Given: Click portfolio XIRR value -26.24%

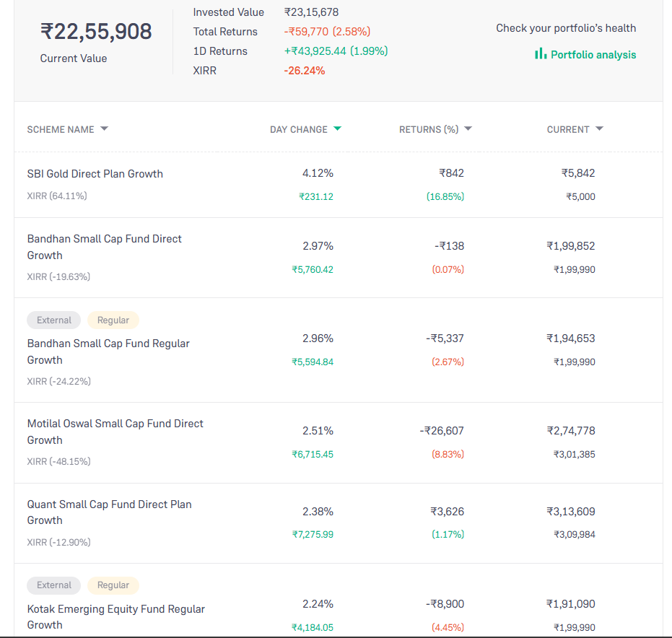Looking at the screenshot, I should tap(305, 70).
